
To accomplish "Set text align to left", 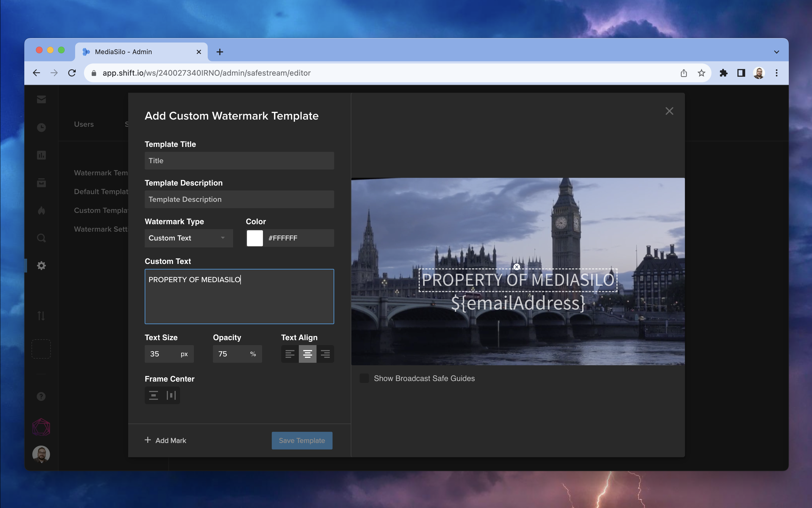I will click(x=290, y=354).
